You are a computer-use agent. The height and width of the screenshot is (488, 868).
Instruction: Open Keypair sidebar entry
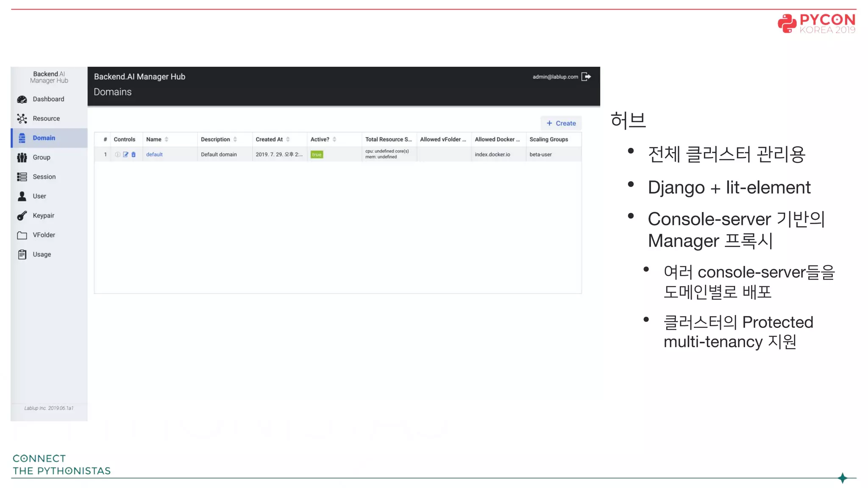click(49, 216)
